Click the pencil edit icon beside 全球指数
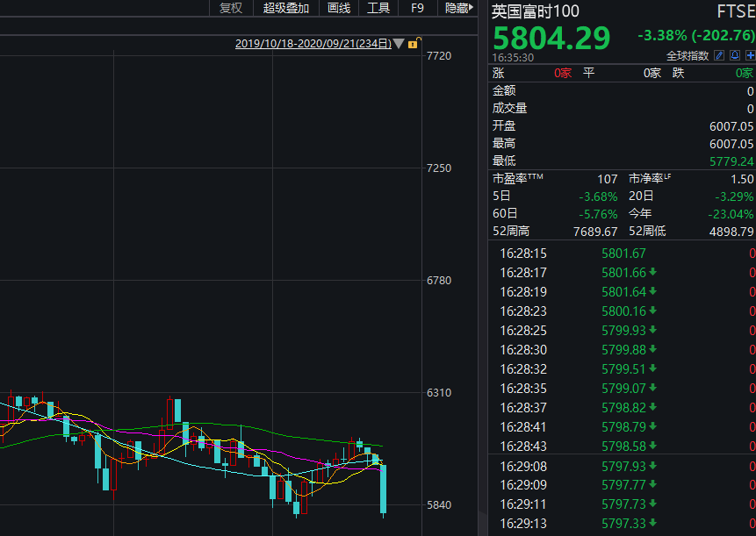The image size is (756, 536). click(719, 56)
